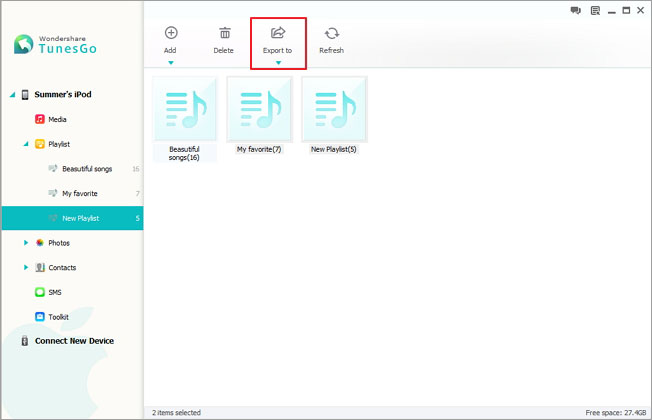Image resolution: width=652 pixels, height=420 pixels.
Task: Minimize the TunesGo window
Action: point(611,13)
